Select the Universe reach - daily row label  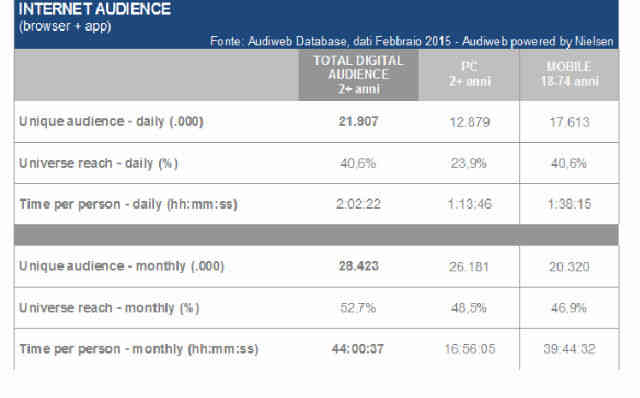98,163
